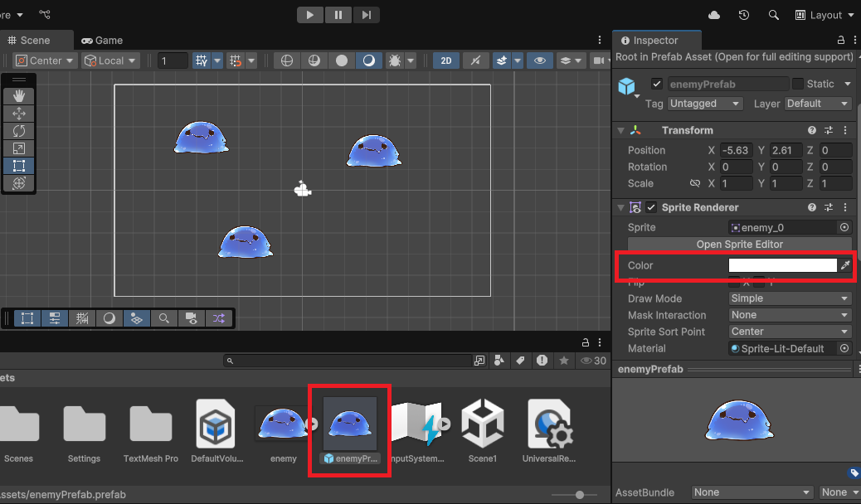Toggle 2D view mode in Scene view

coord(445,61)
